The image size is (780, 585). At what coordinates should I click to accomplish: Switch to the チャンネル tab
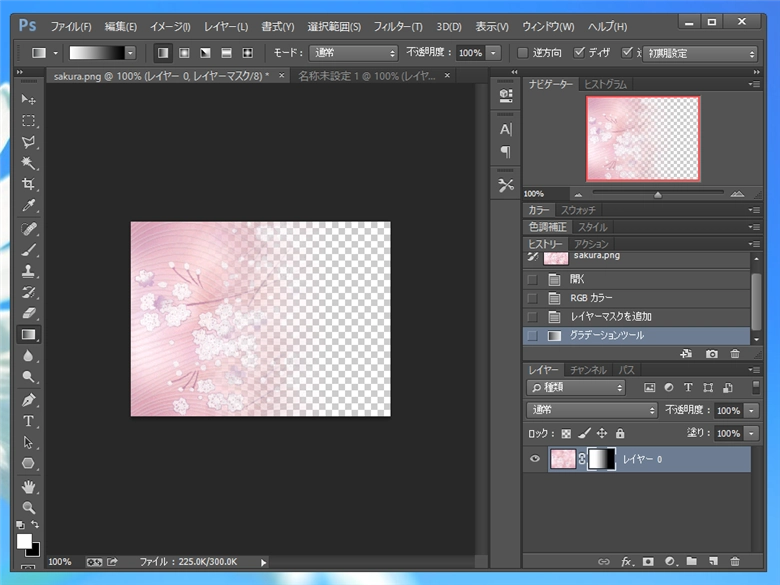pos(589,370)
